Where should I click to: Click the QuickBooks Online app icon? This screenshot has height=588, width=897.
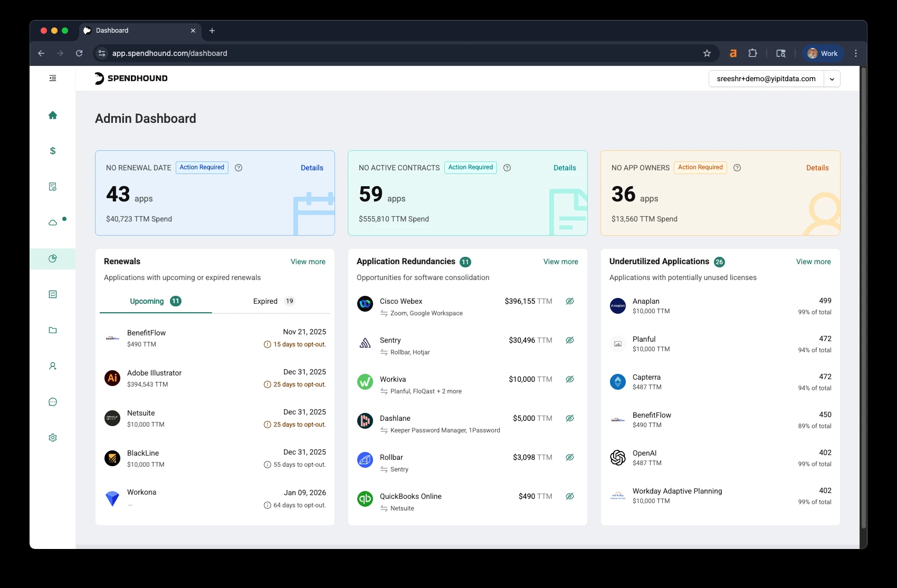pyautogui.click(x=365, y=498)
